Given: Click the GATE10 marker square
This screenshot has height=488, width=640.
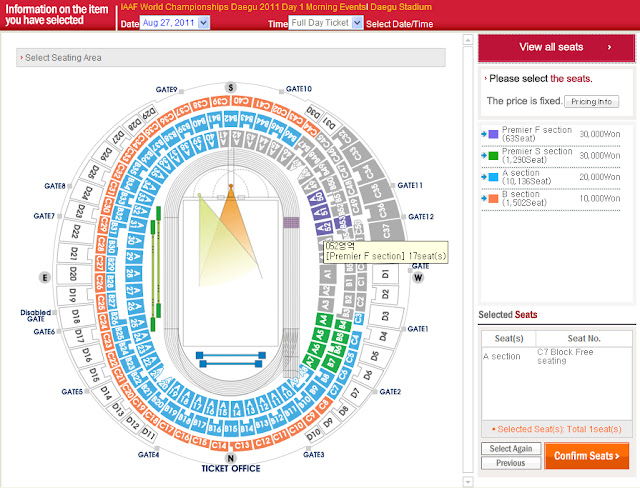Looking at the screenshot, I should tap(281, 91).
